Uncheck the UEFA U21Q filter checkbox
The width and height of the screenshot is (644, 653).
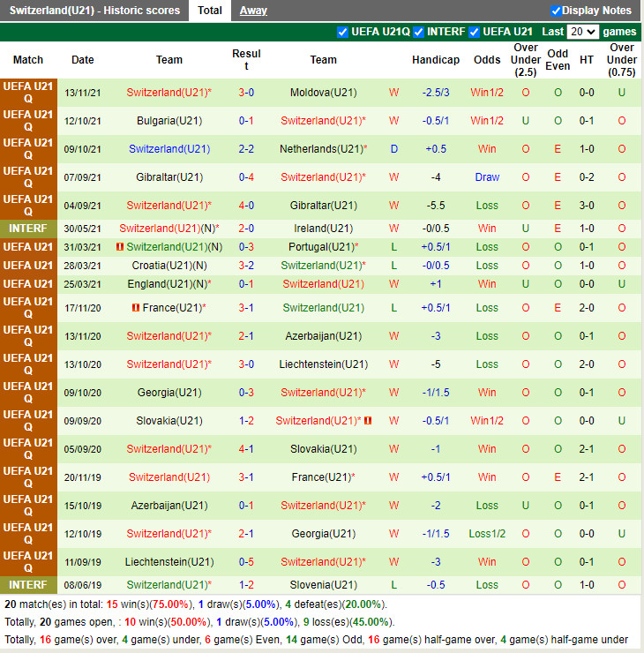[343, 32]
